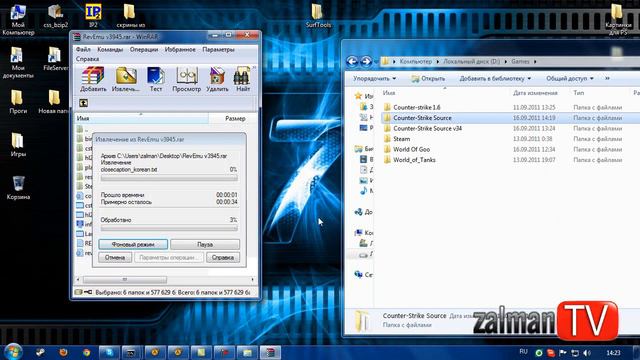The height and width of the screenshot is (360, 640).
Task: Click the Тип column header in Explorer
Action: tap(578, 93)
